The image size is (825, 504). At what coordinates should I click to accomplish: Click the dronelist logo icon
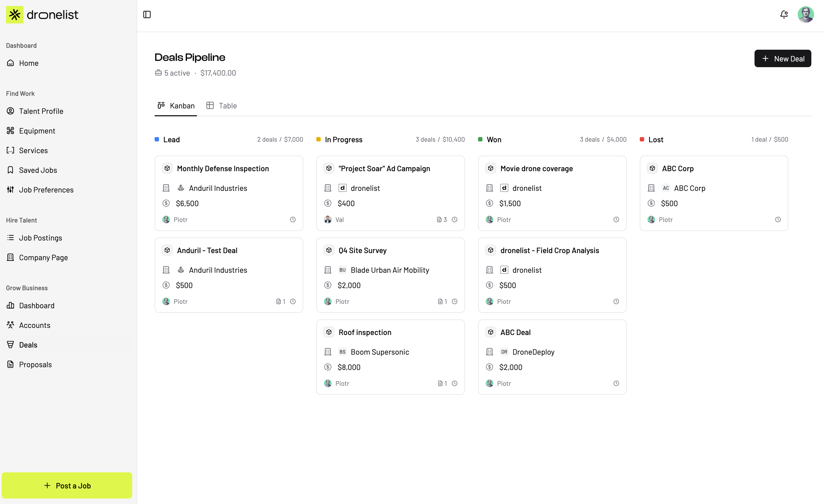coord(15,15)
